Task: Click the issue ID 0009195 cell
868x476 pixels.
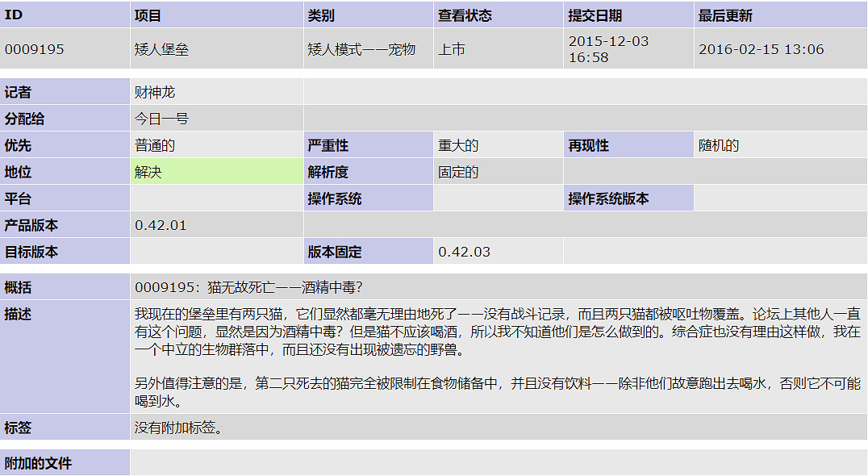Action: 32,49
